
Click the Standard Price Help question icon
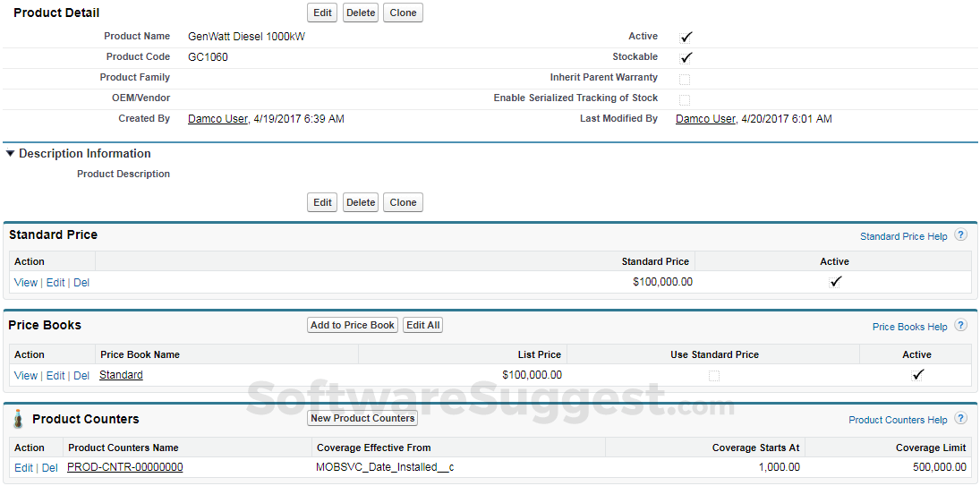point(960,235)
